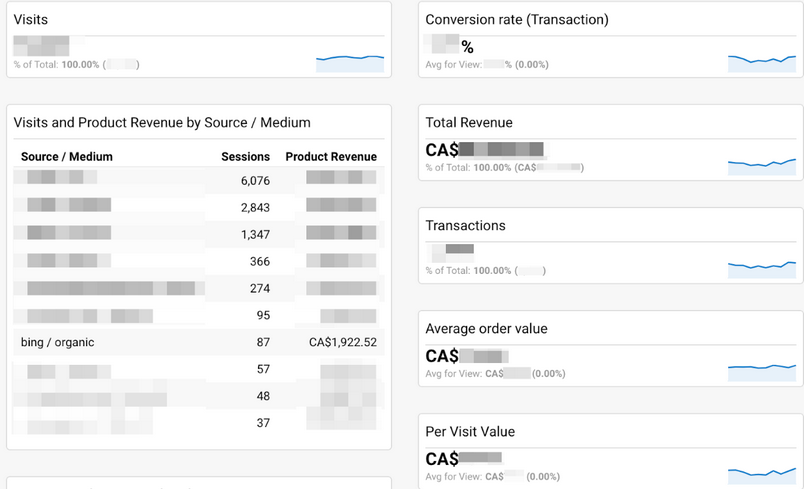Click the Sessions column header
The height and width of the screenshot is (489, 804).
[245, 156]
